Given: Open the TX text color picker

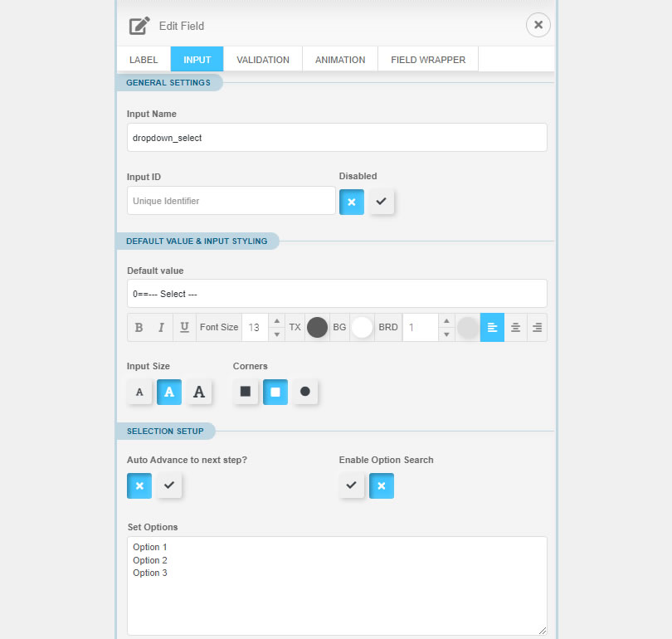Looking at the screenshot, I should 317,328.
